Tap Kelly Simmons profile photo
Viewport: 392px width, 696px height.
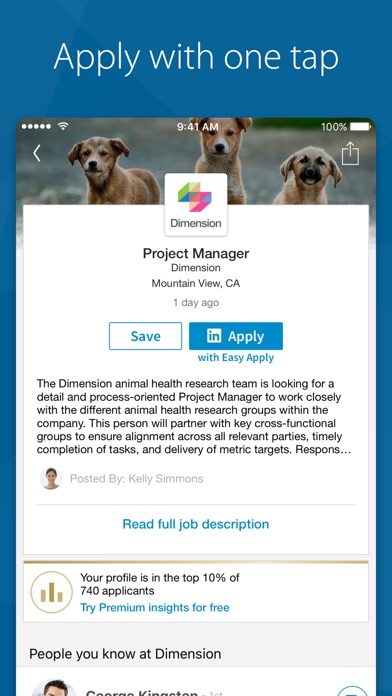coord(51,478)
